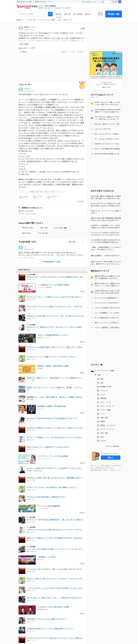
Task: Open 総合ranking item モンハンワイルズ公認配信者Mハシ
Action: pos(107,298)
